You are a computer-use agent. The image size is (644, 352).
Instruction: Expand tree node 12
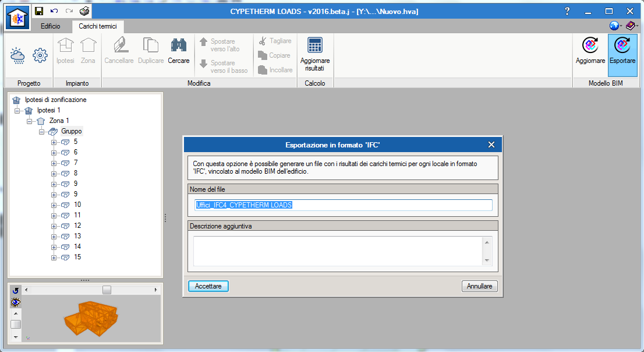point(54,226)
